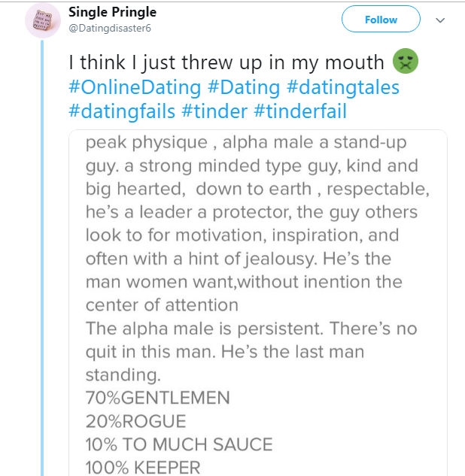Open the attached dating profile screenshot
This screenshot has height=476, width=465.
point(257,301)
